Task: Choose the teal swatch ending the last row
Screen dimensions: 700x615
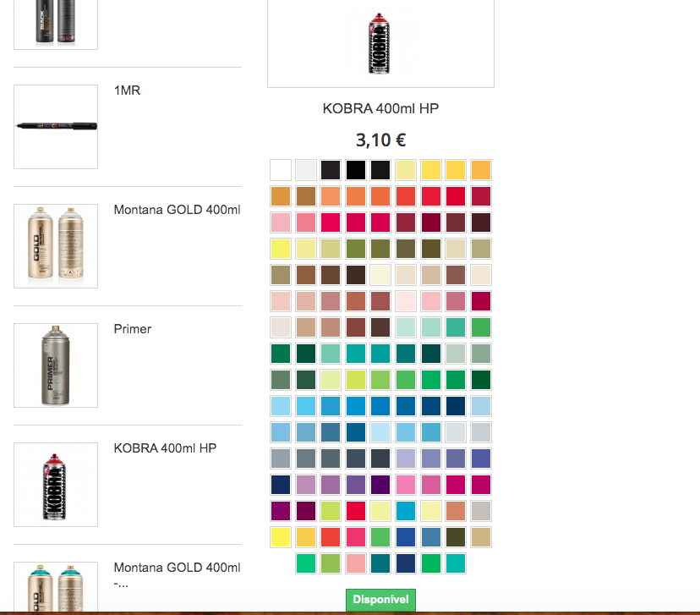Action: click(x=456, y=563)
